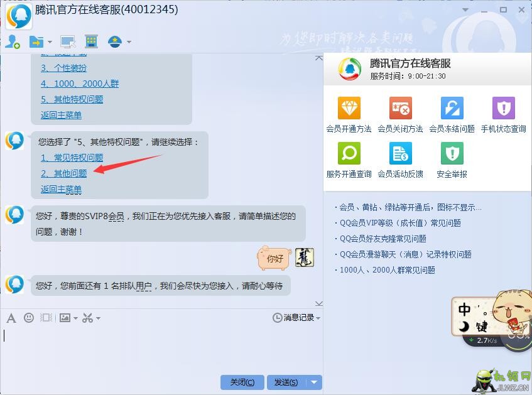
Task: Click the police cap report icon
Action: pos(115,41)
